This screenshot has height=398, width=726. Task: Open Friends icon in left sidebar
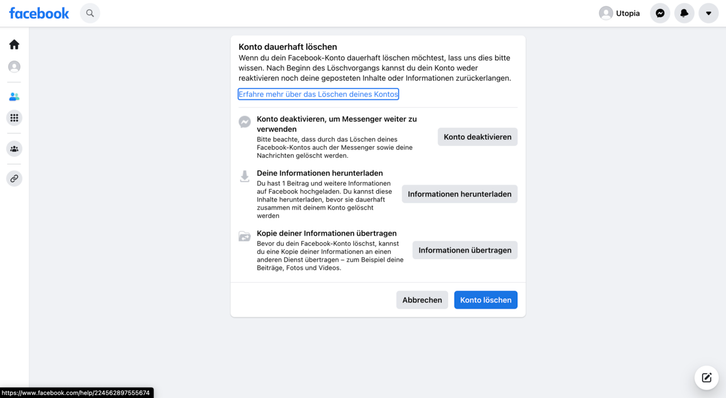coord(14,97)
